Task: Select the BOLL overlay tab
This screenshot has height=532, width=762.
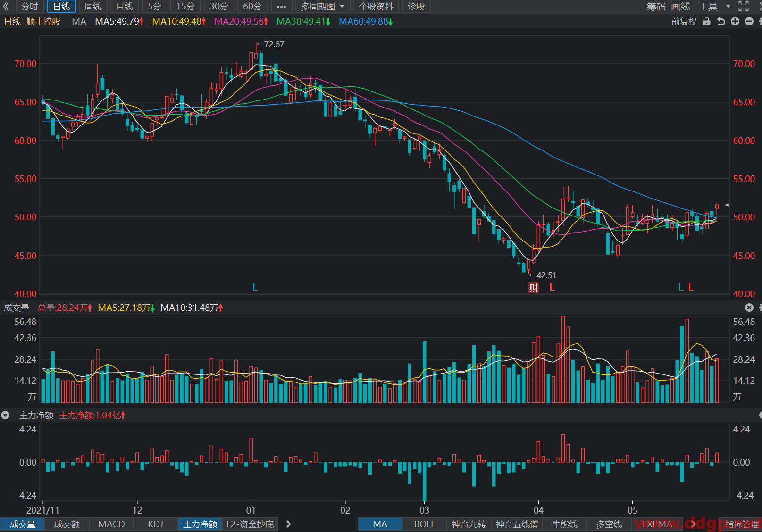Action: 425,524
